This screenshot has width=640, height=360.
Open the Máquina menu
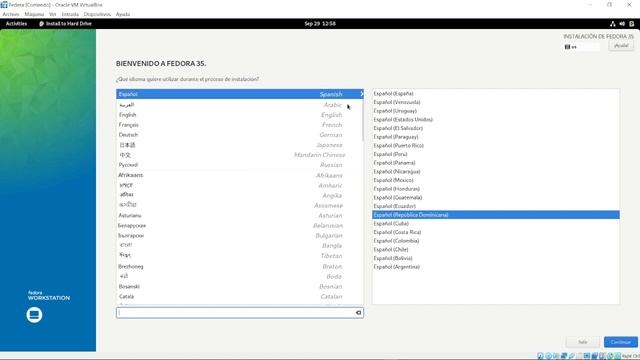(34, 14)
